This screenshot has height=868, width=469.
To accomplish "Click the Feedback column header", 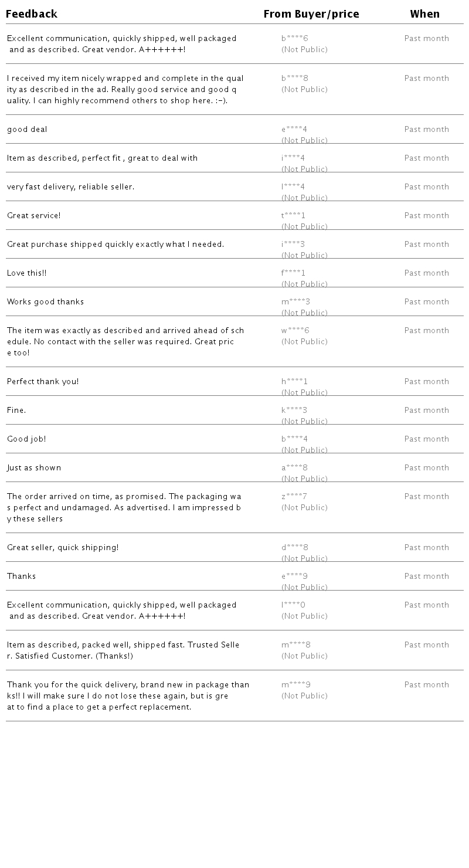I will (32, 14).
